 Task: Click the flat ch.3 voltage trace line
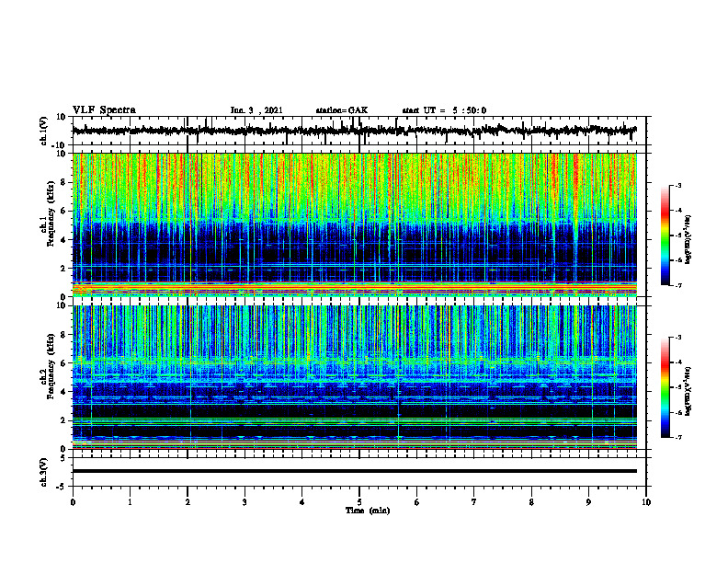pos(354,471)
